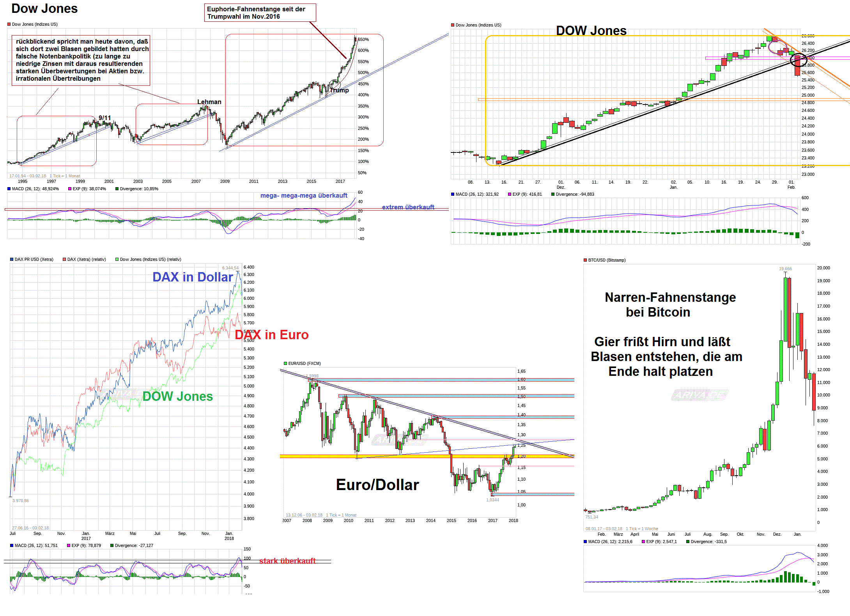Click the 'Lehman' label on the long-term chart
The image size is (850, 616).
tap(209, 102)
